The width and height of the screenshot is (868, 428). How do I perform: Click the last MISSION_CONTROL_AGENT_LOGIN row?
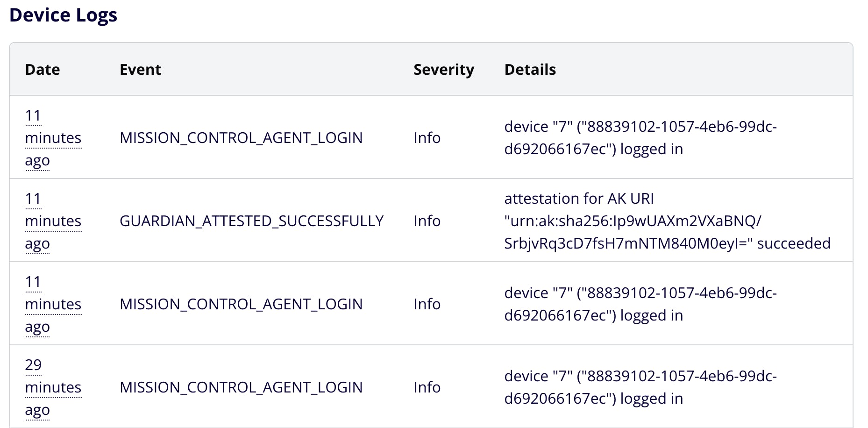point(241,387)
